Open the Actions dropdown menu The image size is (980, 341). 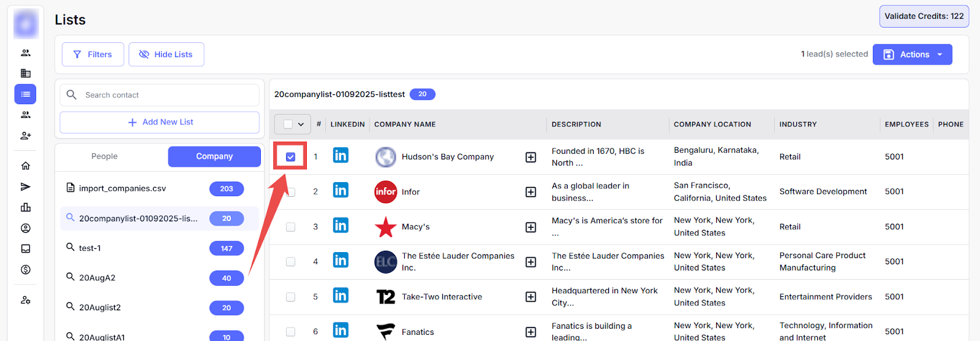912,55
